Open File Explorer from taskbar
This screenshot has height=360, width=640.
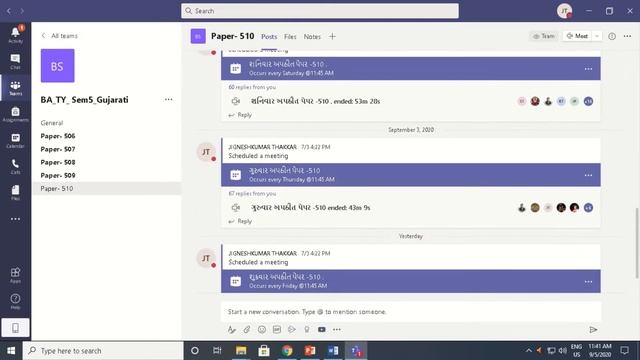pos(241,351)
